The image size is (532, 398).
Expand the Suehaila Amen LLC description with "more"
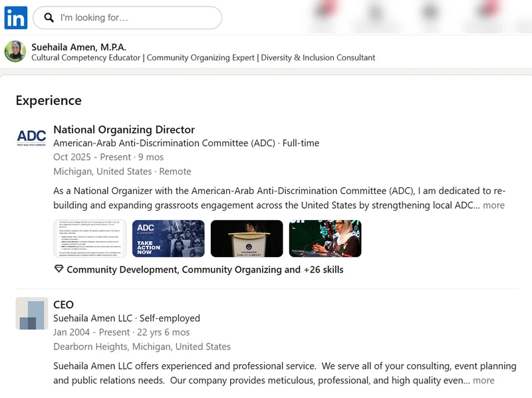[483, 380]
